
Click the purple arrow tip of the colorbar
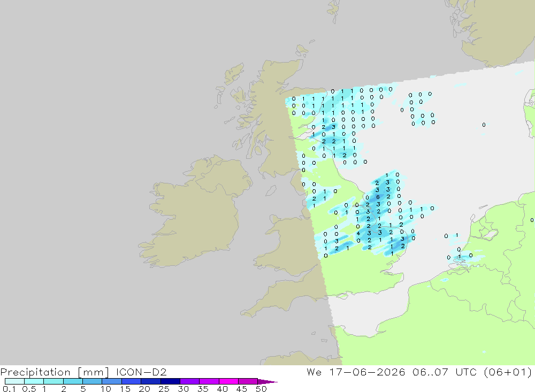pyautogui.click(x=267, y=381)
